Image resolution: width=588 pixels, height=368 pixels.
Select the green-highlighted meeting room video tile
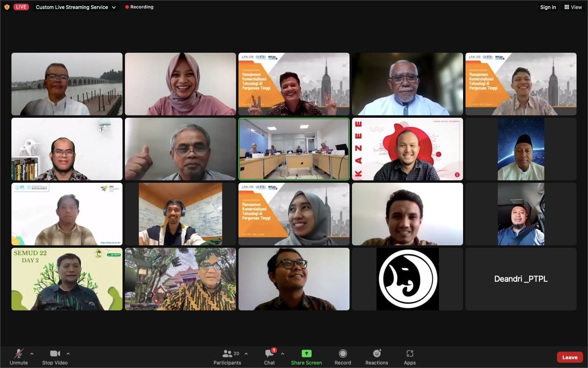pos(294,149)
